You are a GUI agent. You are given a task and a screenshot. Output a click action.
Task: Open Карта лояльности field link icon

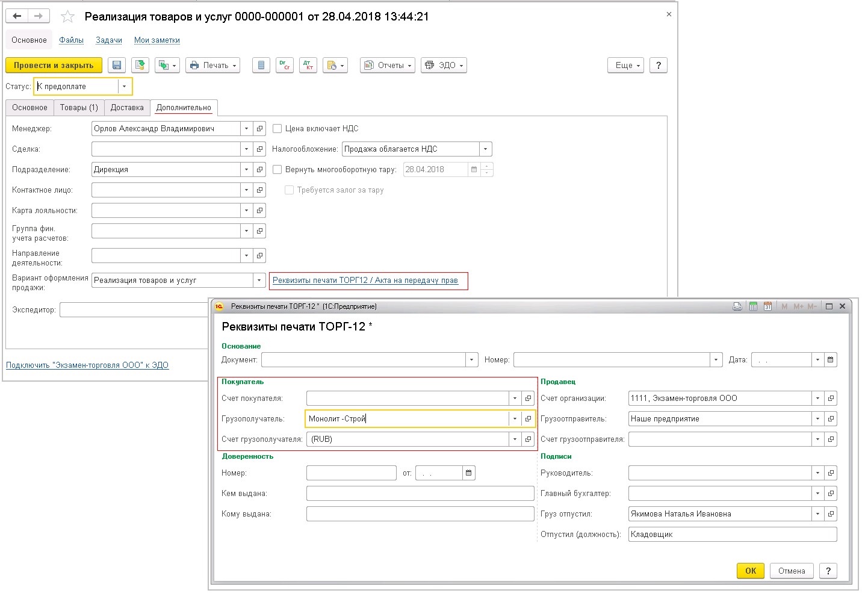(259, 210)
